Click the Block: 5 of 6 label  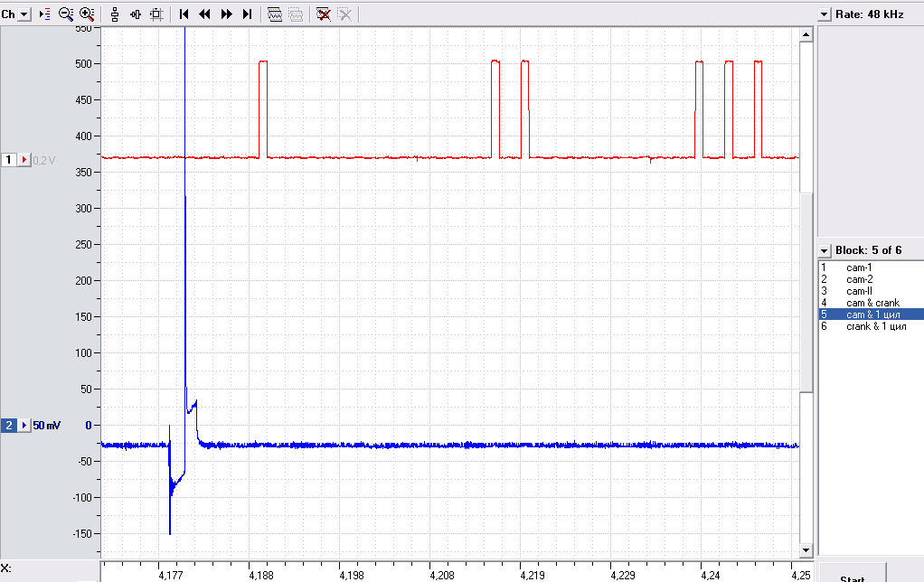(869, 250)
